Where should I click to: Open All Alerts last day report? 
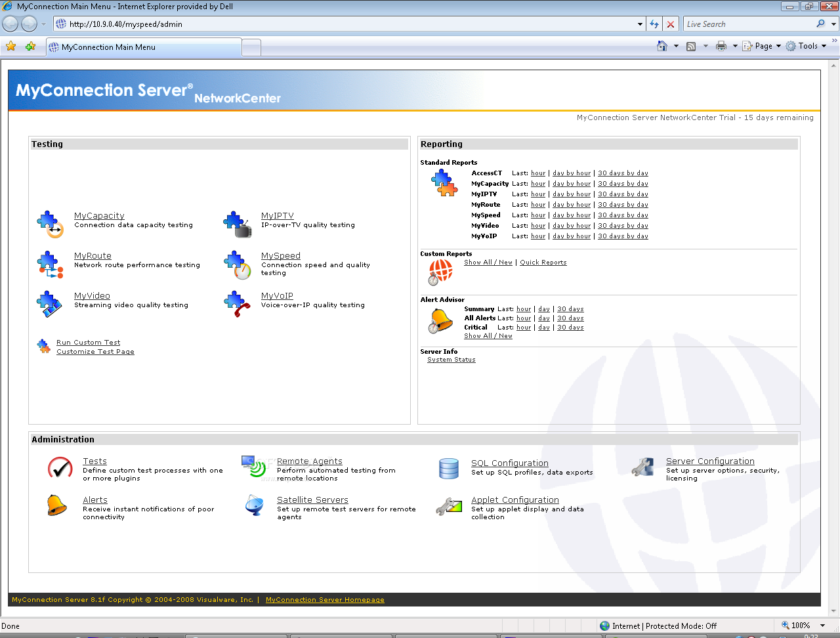pyautogui.click(x=544, y=318)
